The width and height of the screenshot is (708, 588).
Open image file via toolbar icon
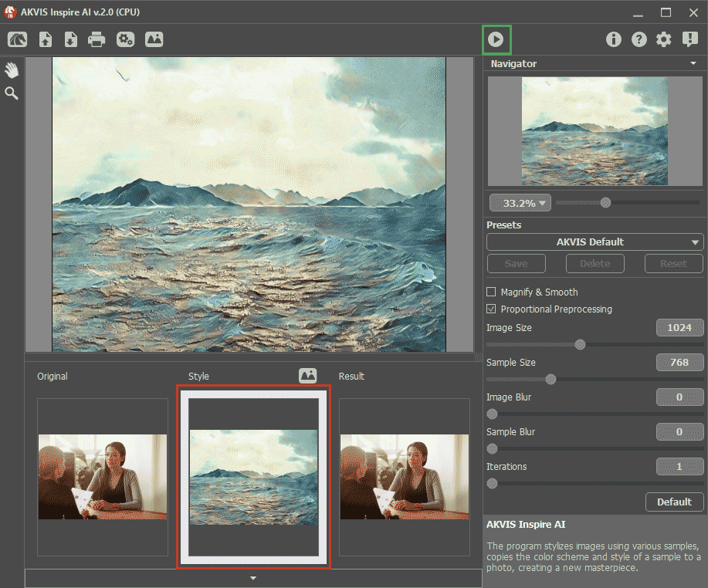[x=46, y=39]
